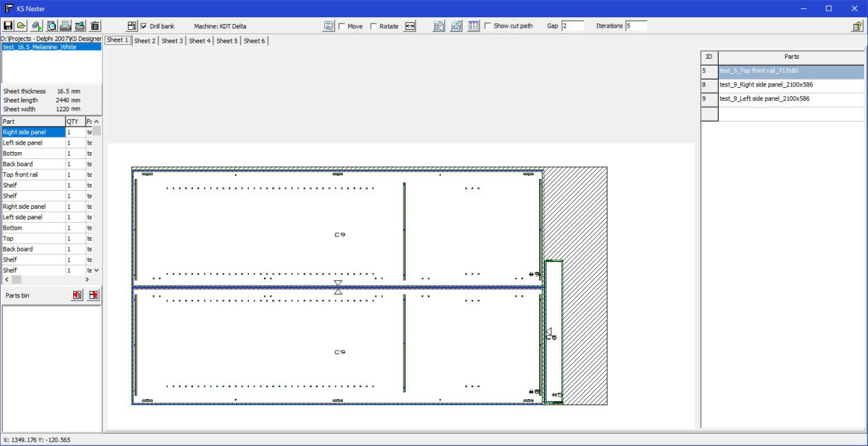Image resolution: width=868 pixels, height=446 pixels.
Task: Click the trash can delete icon
Action: pos(95,26)
